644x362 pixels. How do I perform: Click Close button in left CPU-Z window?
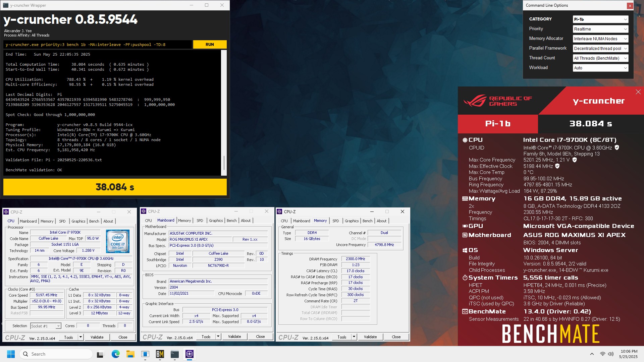pyautogui.click(x=123, y=337)
